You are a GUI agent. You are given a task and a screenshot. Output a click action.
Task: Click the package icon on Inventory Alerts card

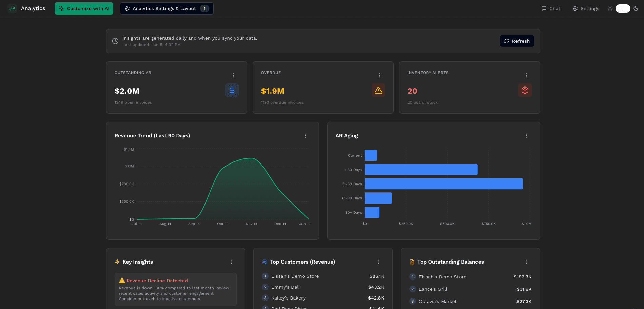[525, 90]
